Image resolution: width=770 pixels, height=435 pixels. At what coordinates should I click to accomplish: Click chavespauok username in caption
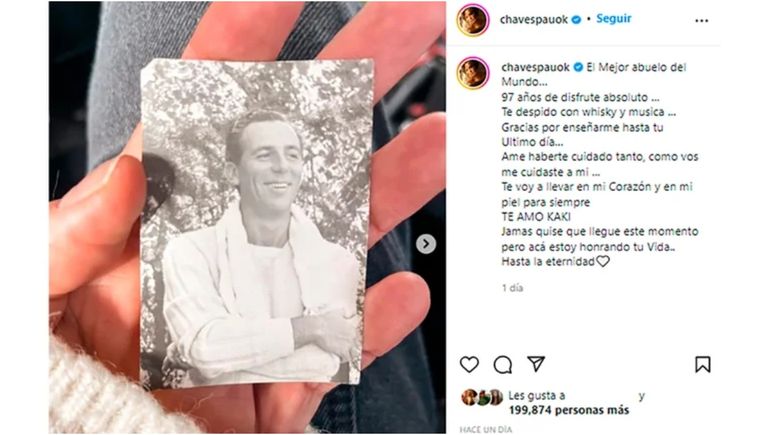tap(535, 67)
